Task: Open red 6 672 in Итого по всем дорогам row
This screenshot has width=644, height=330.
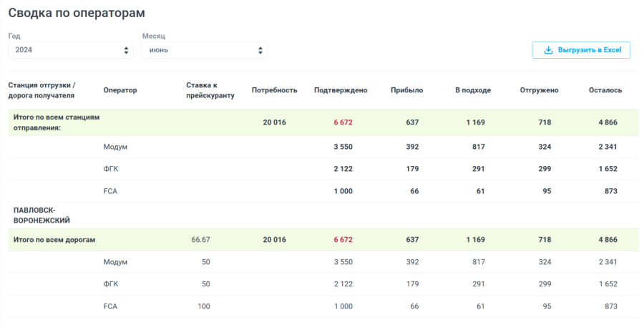Action: click(x=343, y=240)
